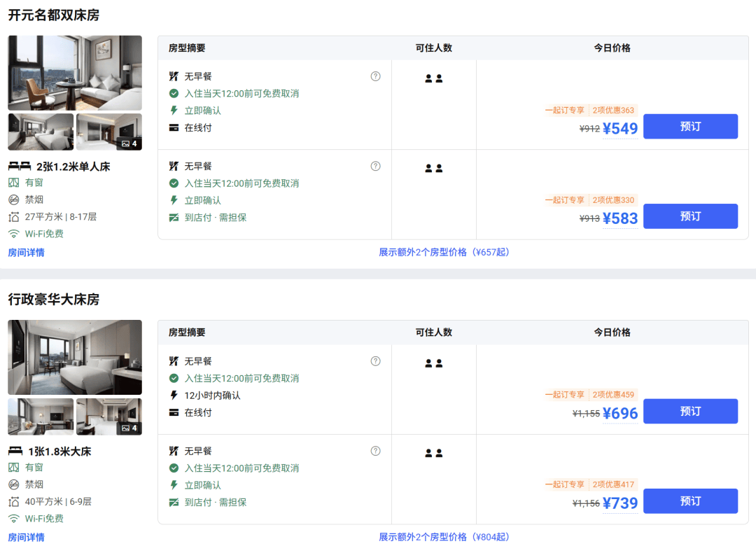This screenshot has width=756, height=553.
Task: Click window icon beside 有窗 in twin room
Action: (13, 182)
